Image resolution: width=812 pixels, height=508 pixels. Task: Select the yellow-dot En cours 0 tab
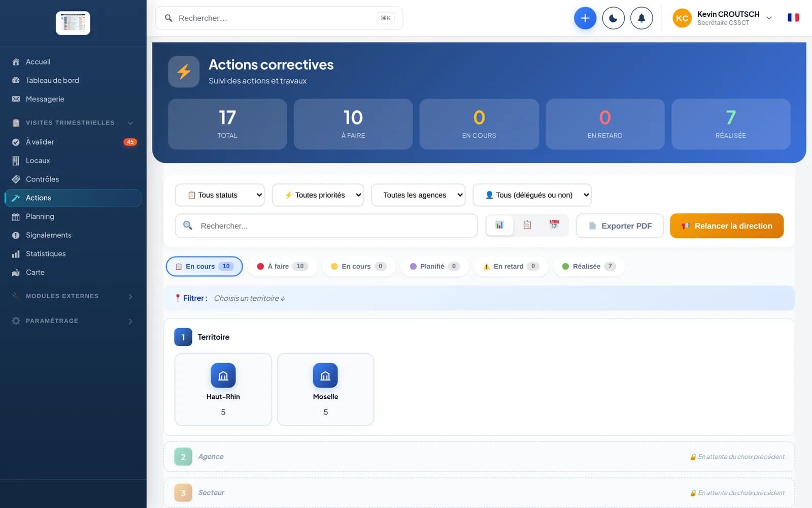(358, 266)
